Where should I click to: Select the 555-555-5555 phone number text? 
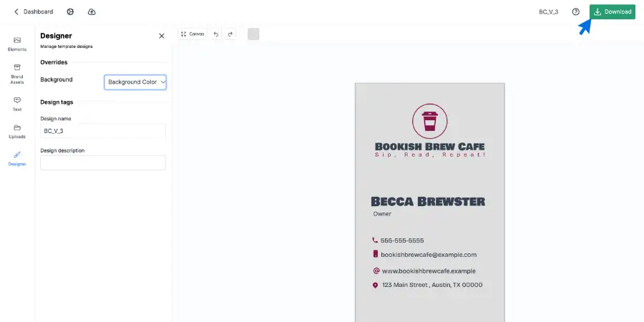point(402,240)
